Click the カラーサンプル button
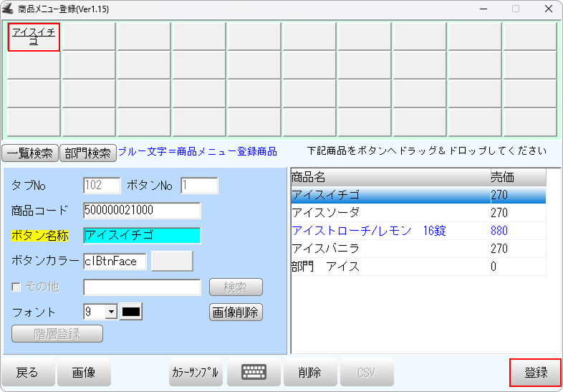Image resolution: width=563 pixels, height=392 pixels. click(195, 372)
